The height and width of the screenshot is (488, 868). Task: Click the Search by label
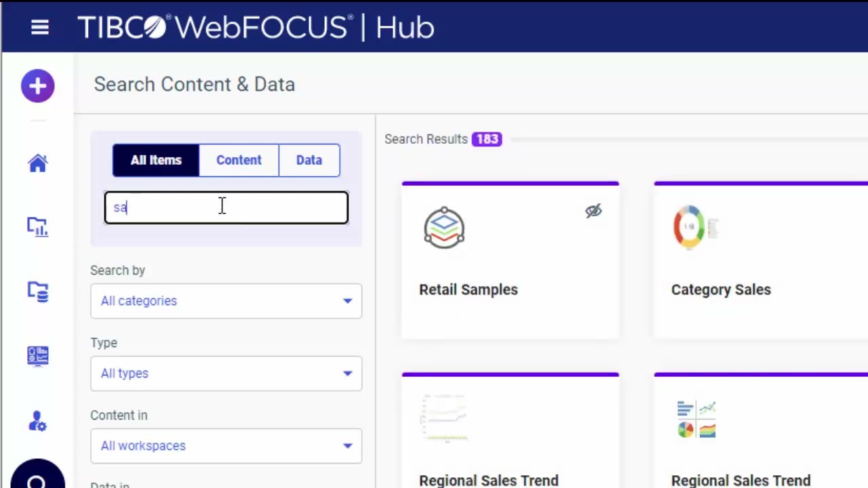point(118,270)
